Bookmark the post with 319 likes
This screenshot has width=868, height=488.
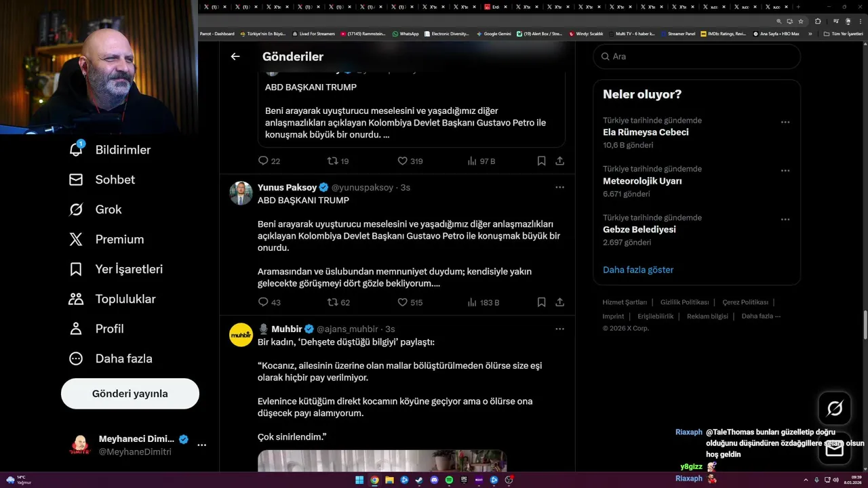(541, 161)
